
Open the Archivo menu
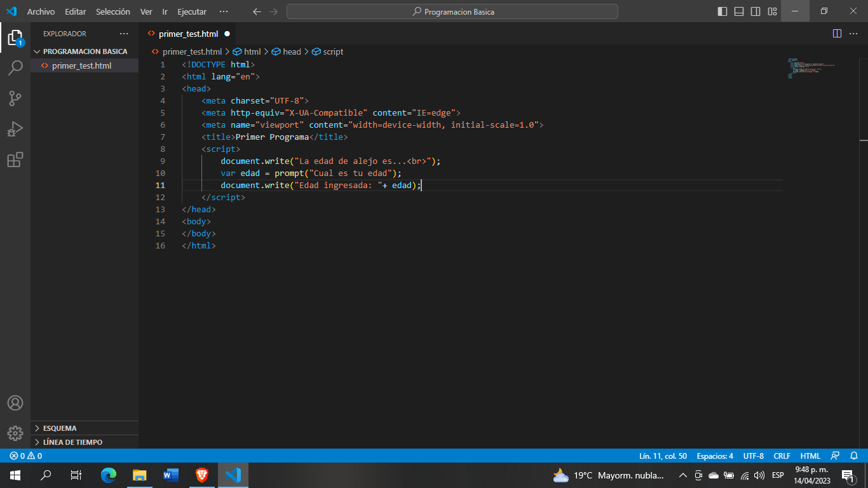pyautogui.click(x=41, y=11)
